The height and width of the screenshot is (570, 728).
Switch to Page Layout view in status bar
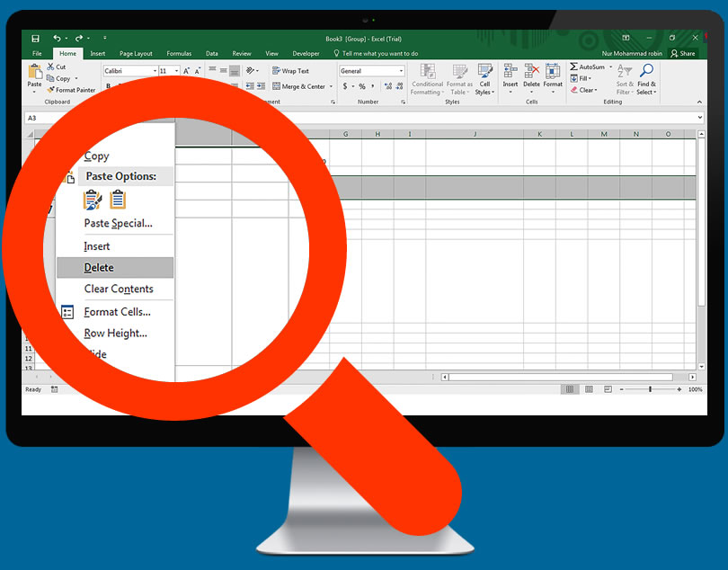tap(589, 389)
